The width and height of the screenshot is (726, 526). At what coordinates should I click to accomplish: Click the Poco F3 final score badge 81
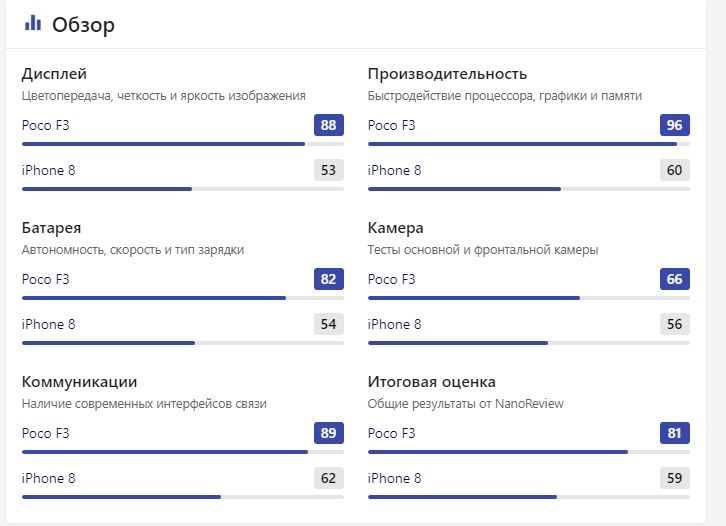pos(675,433)
